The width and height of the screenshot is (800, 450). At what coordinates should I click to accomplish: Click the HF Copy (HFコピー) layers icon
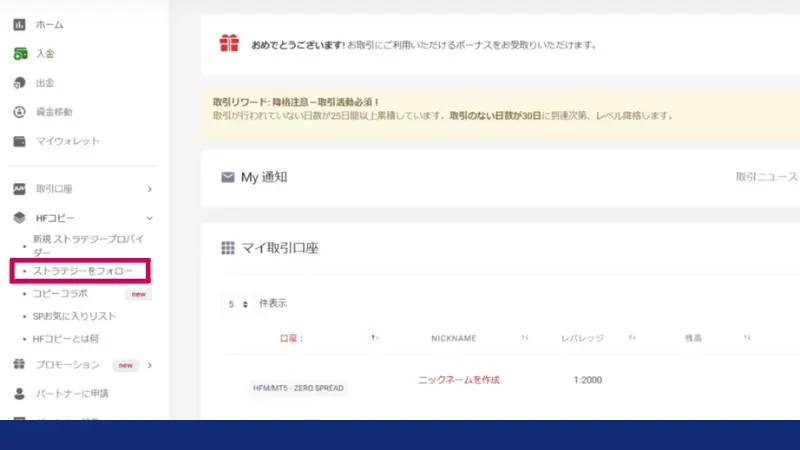click(19, 217)
